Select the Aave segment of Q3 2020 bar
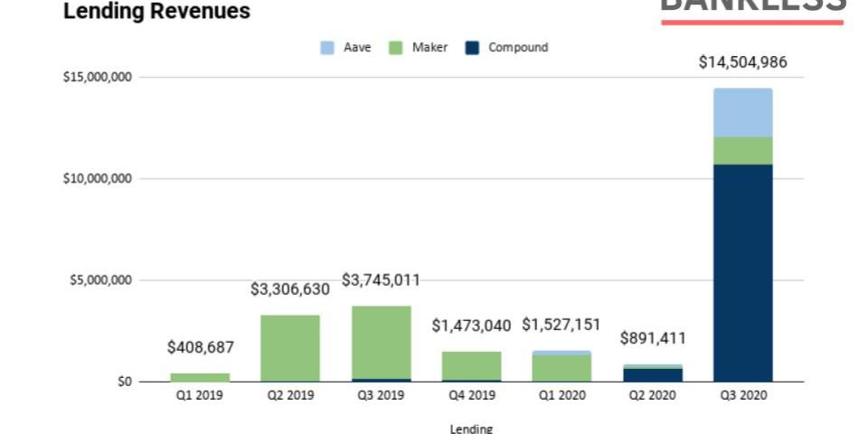Screen dimensions: 868x434 tap(742, 112)
